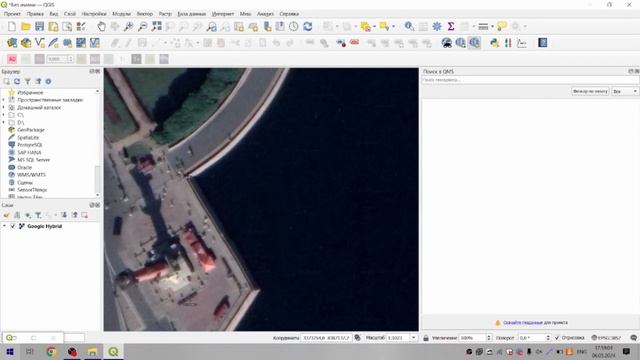Click the Refresh icon in Browser panel

pyautogui.click(x=17, y=82)
